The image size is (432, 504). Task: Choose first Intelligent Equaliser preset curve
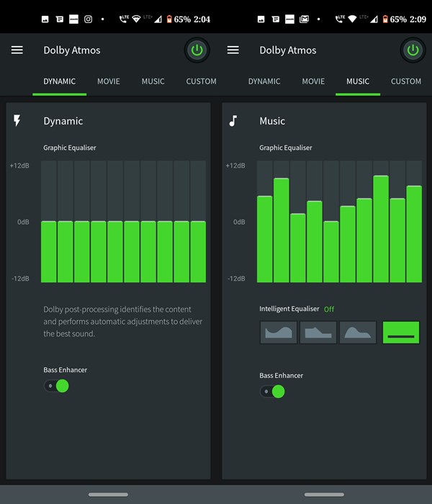click(x=279, y=333)
